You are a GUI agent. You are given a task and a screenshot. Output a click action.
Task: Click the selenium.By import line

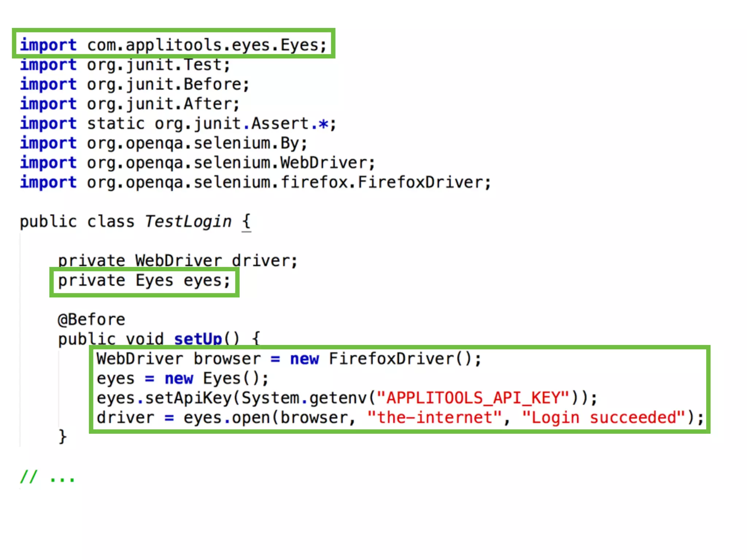(163, 143)
